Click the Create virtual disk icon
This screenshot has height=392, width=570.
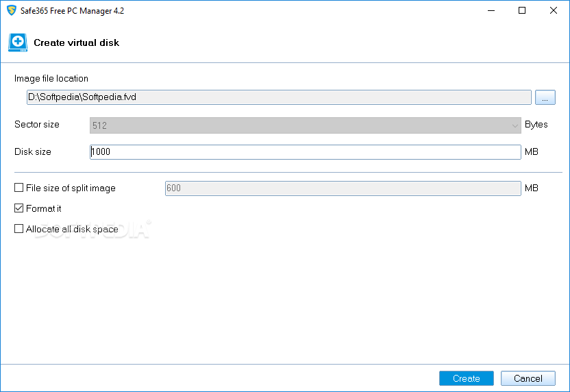[18, 42]
